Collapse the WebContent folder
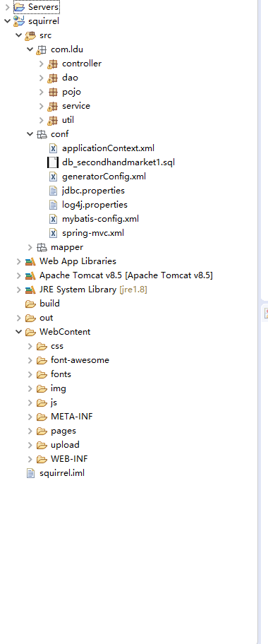 (x=18, y=332)
